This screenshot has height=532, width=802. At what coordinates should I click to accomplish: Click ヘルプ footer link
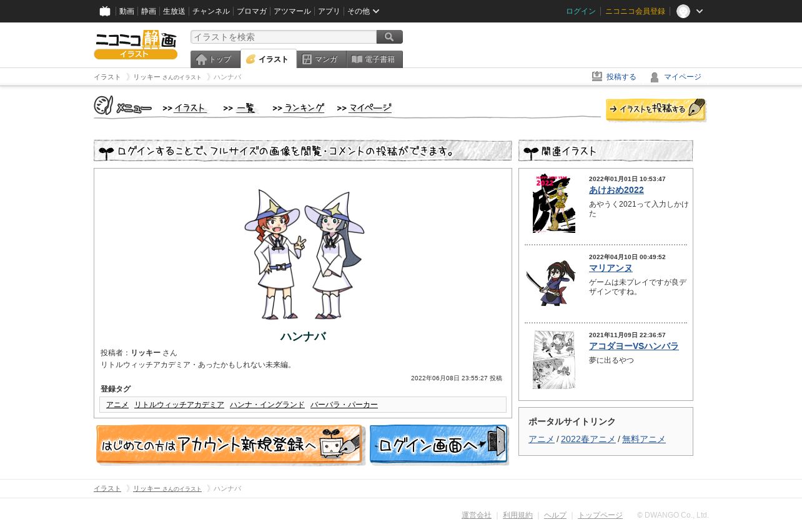pos(555,515)
